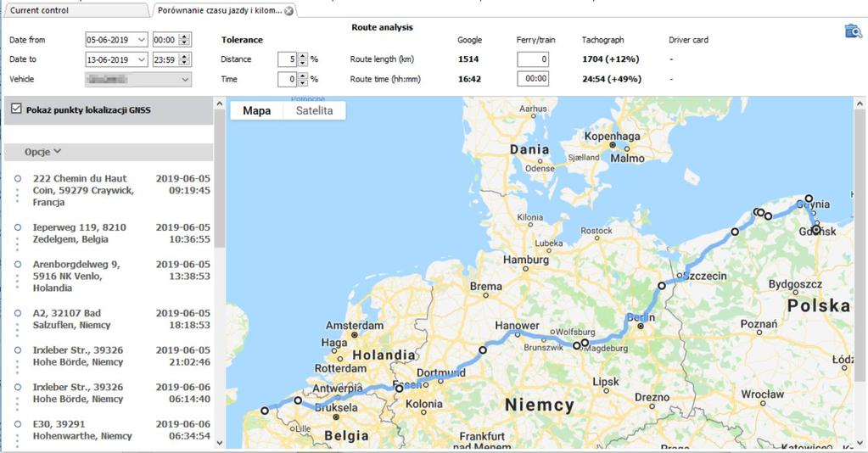Click the stop list scroll-up arrow
Viewport: 868px width, 453px height.
219,103
